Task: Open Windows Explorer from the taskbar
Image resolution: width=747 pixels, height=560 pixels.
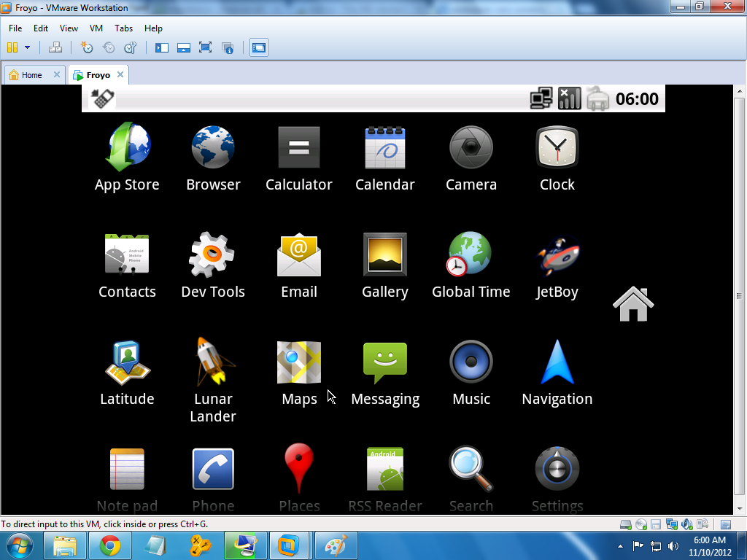Action: tap(65, 545)
